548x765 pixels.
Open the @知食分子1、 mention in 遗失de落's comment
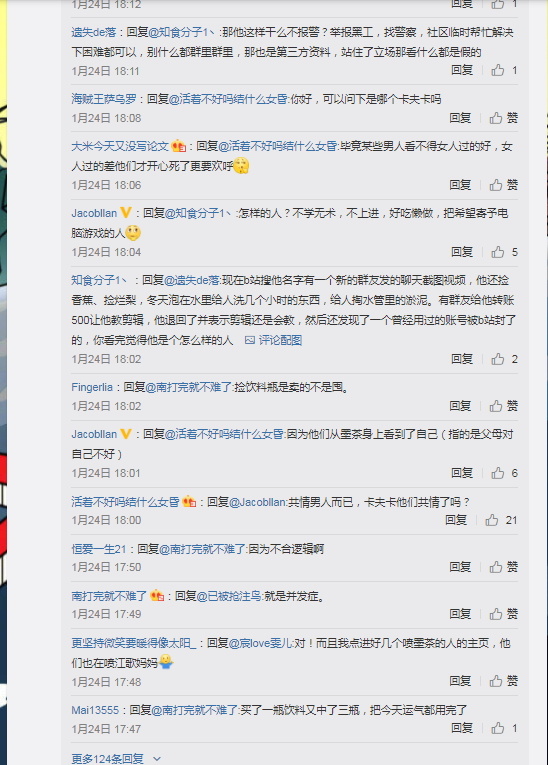click(183, 32)
